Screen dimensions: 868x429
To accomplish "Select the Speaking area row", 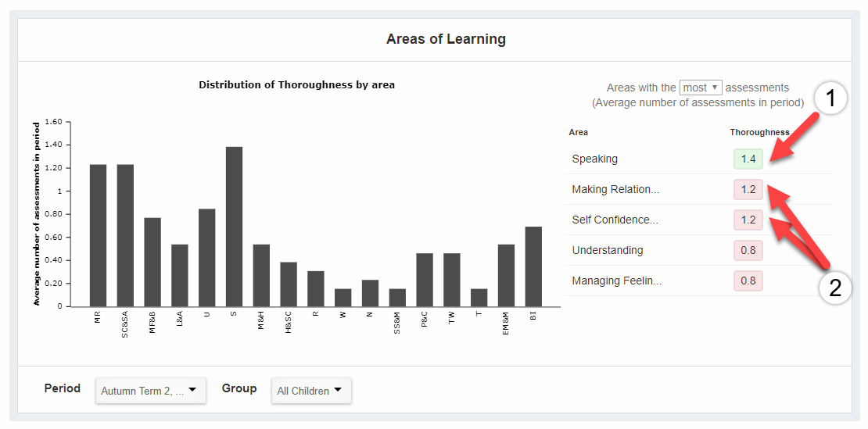I will tap(595, 159).
